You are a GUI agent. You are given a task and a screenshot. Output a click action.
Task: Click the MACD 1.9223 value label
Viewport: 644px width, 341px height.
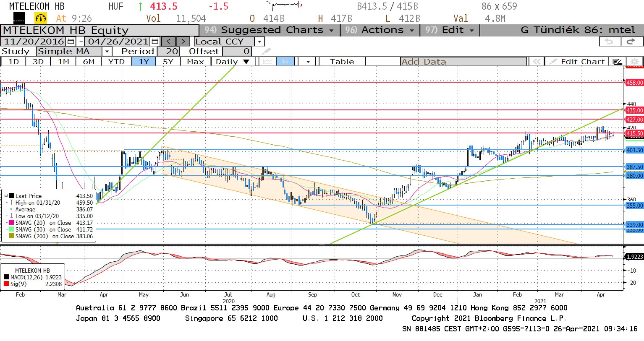634,257
